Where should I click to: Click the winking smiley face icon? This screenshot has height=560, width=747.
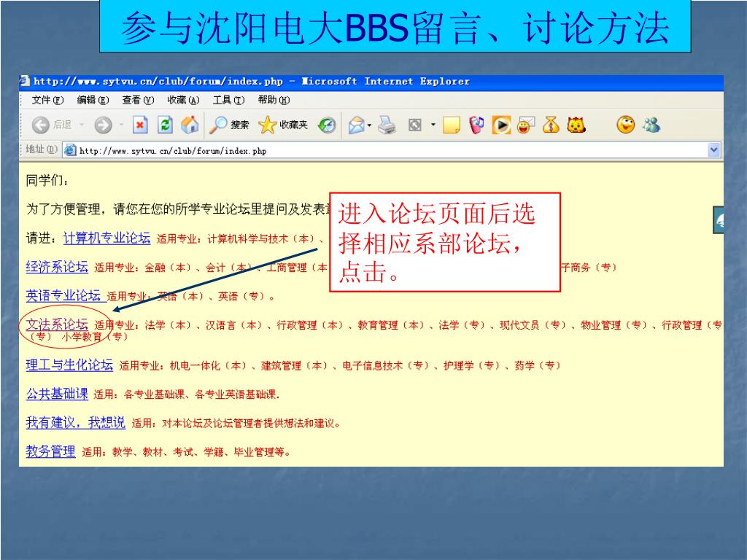pos(625,125)
